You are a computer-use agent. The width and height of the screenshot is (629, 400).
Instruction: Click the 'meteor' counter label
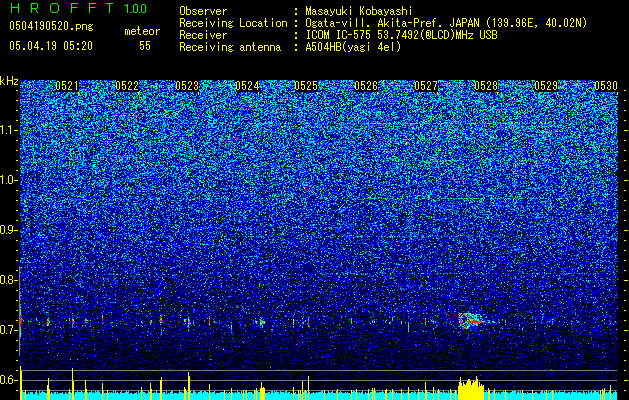click(142, 31)
